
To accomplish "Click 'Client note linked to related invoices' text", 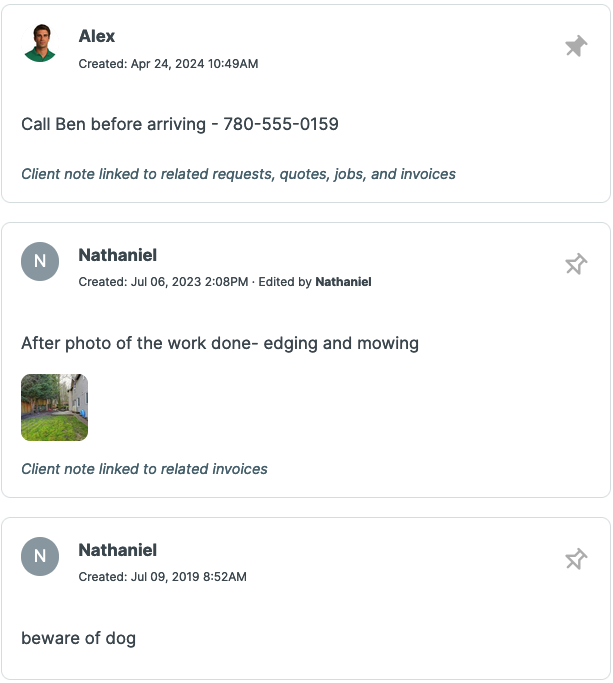I will (144, 469).
